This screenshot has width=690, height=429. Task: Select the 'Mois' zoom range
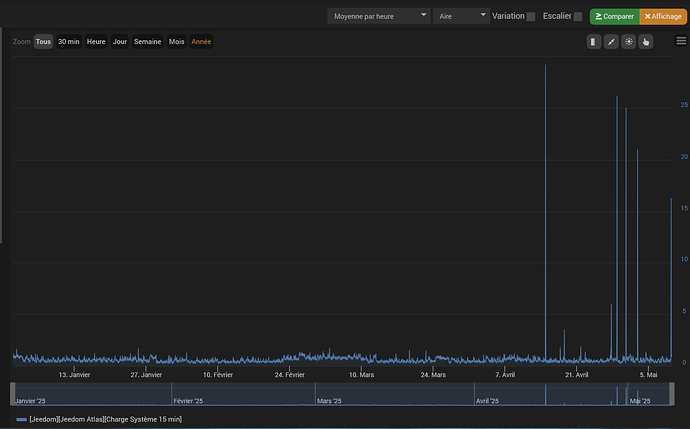[x=176, y=42]
